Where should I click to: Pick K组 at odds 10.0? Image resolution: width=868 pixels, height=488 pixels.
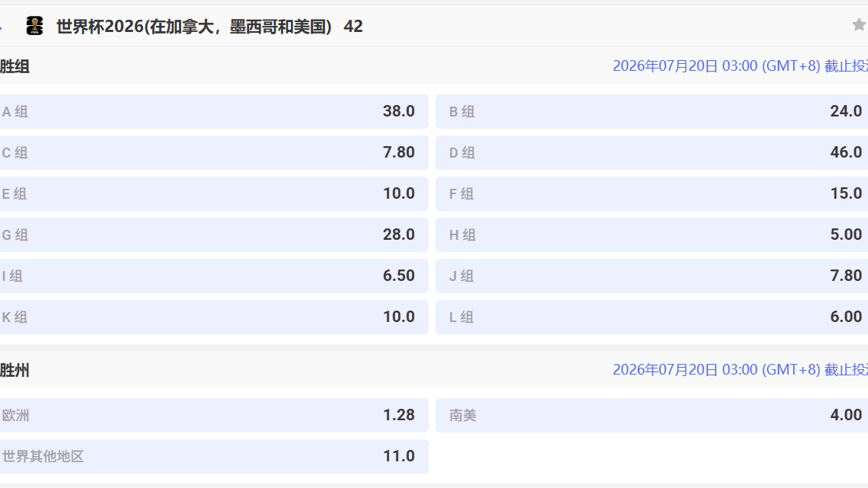point(213,317)
